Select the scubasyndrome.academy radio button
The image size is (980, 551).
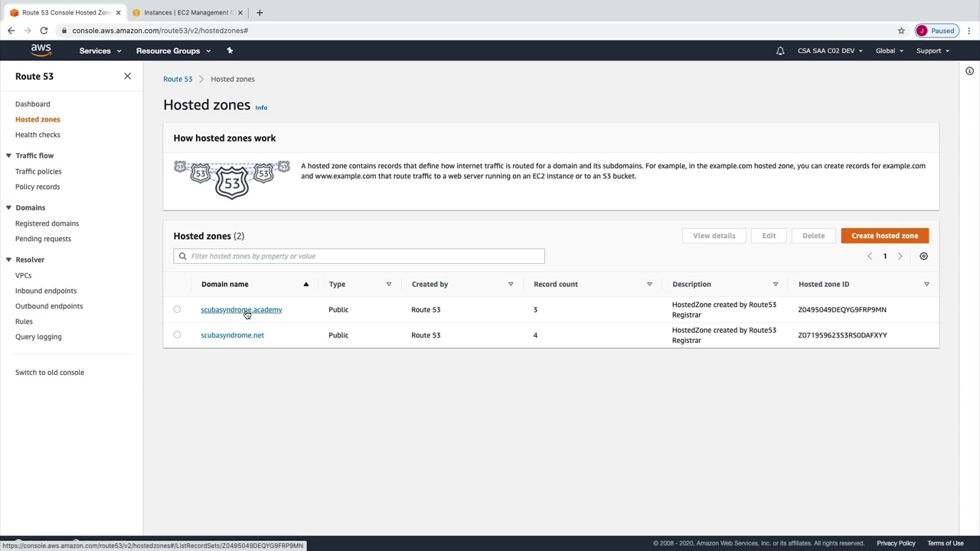pyautogui.click(x=177, y=310)
